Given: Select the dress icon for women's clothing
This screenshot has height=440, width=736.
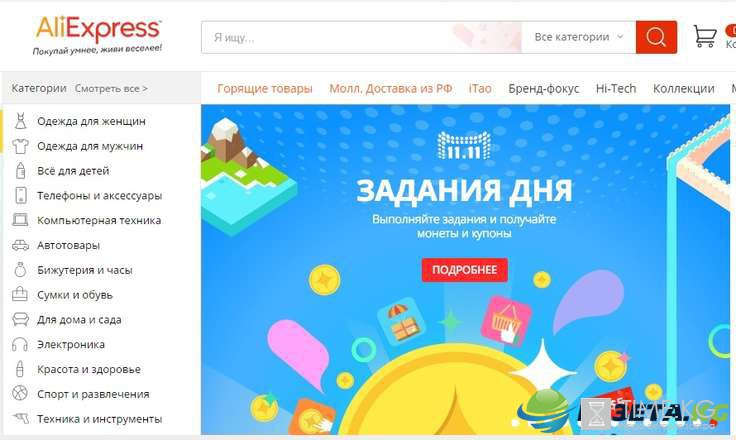Looking at the screenshot, I should point(20,121).
